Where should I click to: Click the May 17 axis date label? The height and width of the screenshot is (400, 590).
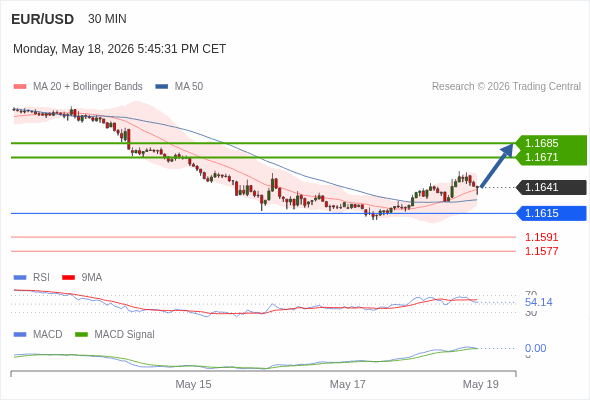coord(348,384)
